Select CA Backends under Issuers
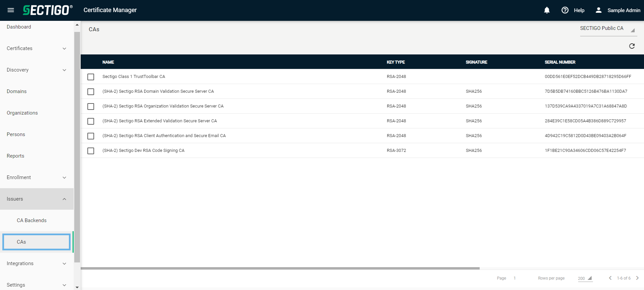The height and width of the screenshot is (290, 644). tap(32, 220)
